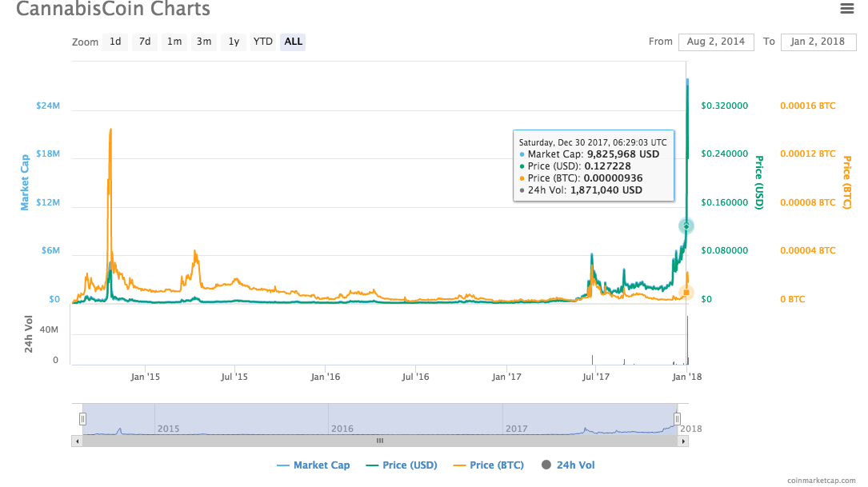Click the navigator scrollbar center grip
Viewport: 868px width, 487px height.
[x=380, y=441]
